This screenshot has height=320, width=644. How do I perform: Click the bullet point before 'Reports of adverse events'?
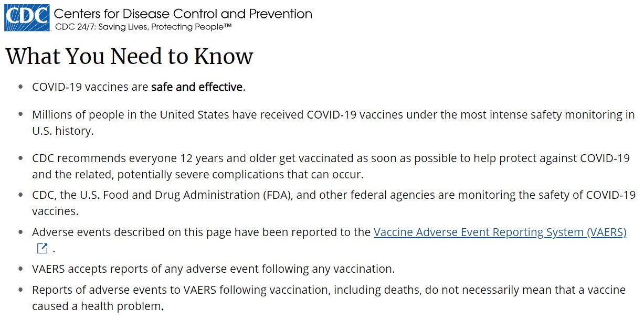[20, 290]
